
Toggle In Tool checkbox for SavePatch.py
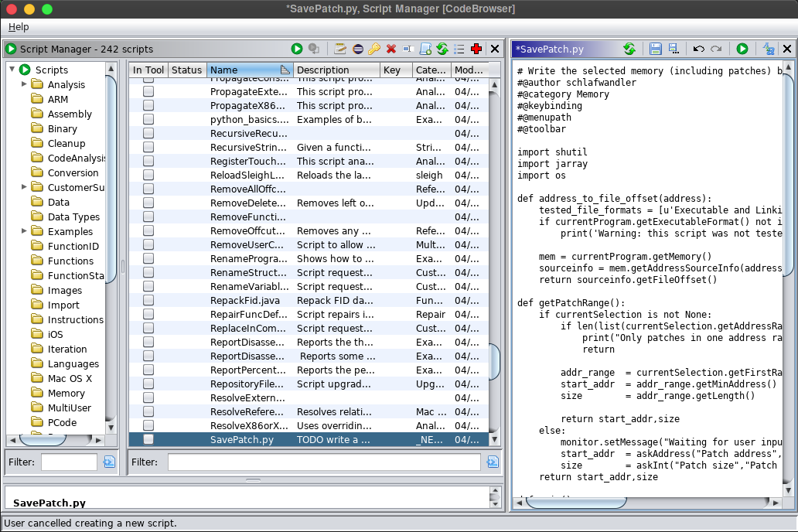pos(148,439)
